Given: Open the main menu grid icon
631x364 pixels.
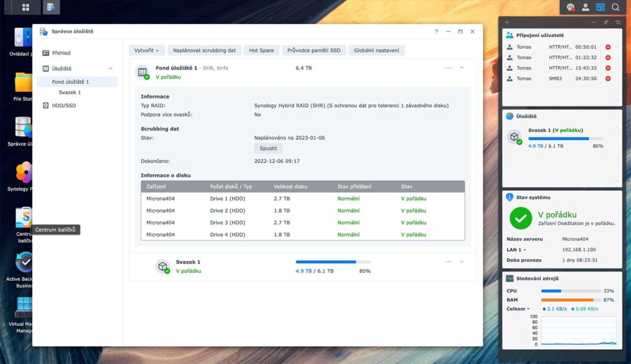Looking at the screenshot, I should (x=25, y=7).
